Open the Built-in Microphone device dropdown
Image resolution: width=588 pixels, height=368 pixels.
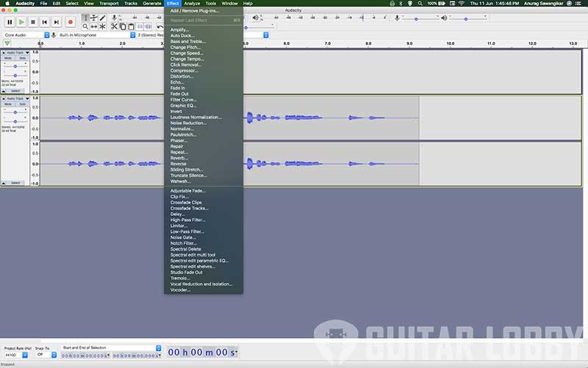click(96, 35)
